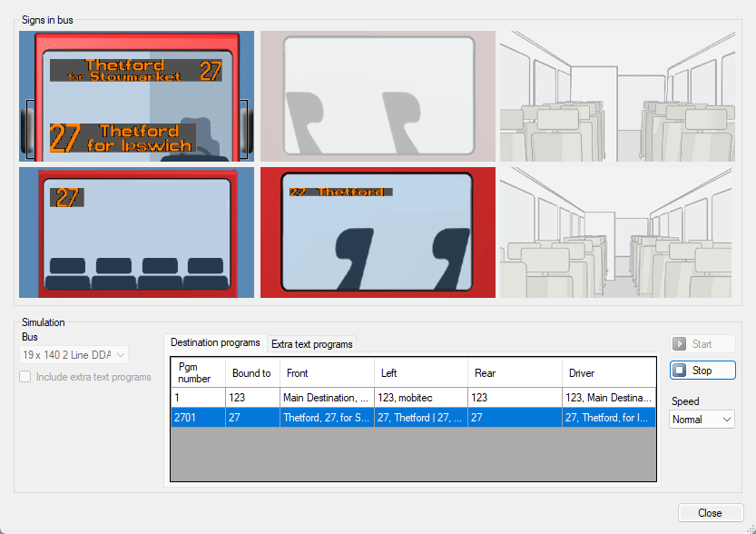Click the blank side window preview
This screenshot has height=534, width=756.
(378, 96)
